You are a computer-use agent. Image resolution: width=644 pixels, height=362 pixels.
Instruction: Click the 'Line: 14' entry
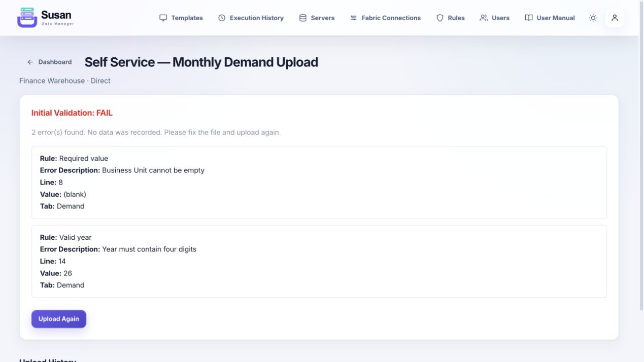53,262
